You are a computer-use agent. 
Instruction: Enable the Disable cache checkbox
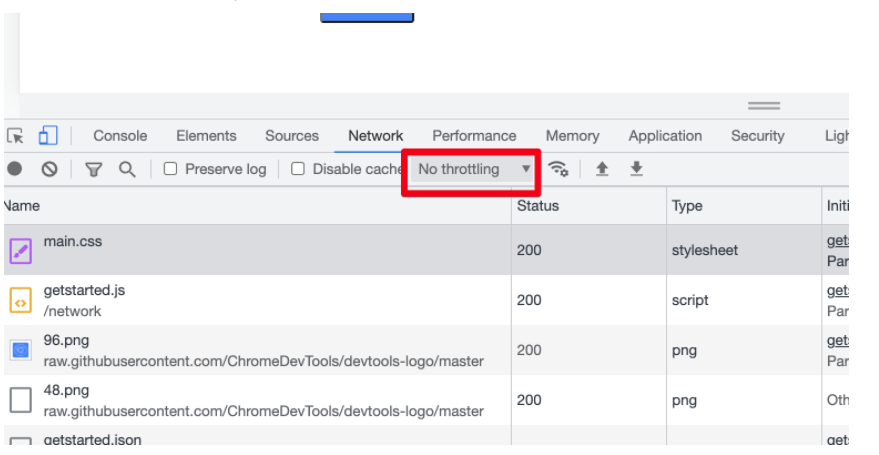pos(298,169)
